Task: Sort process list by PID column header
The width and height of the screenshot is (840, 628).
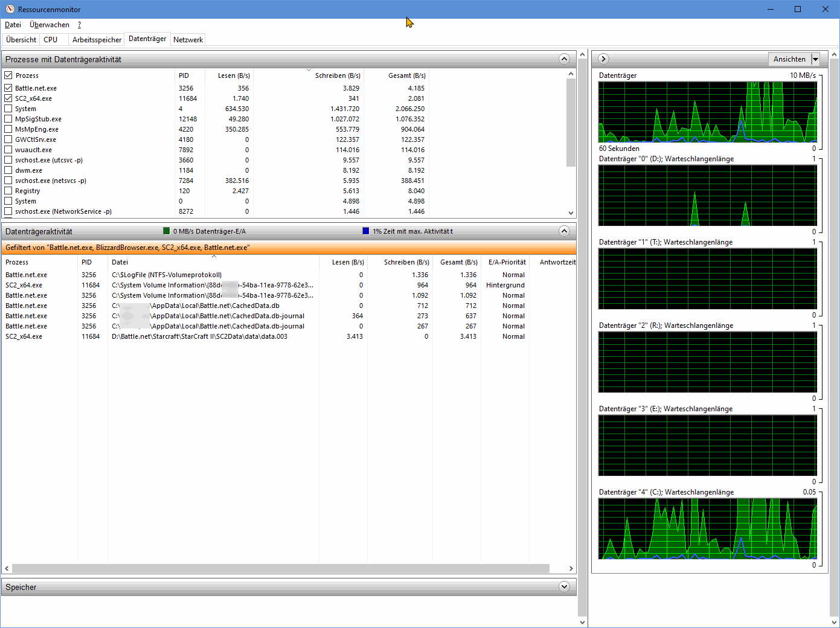Action: tap(190, 75)
